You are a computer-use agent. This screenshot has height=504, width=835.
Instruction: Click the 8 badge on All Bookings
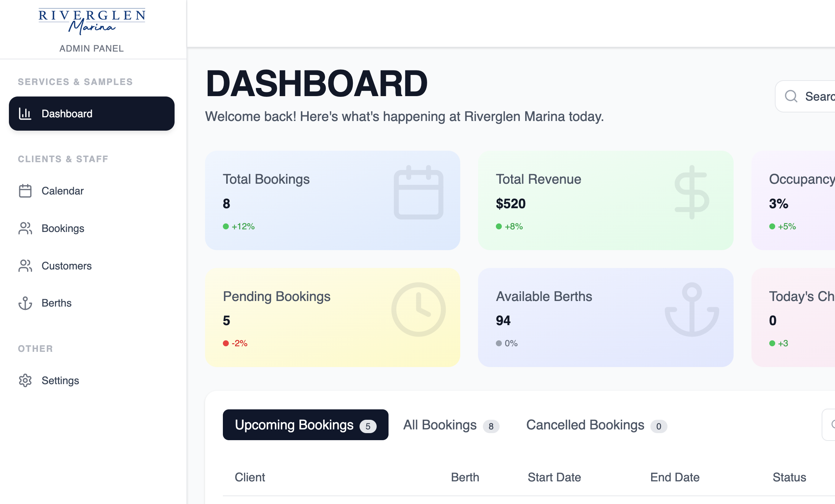(x=491, y=426)
